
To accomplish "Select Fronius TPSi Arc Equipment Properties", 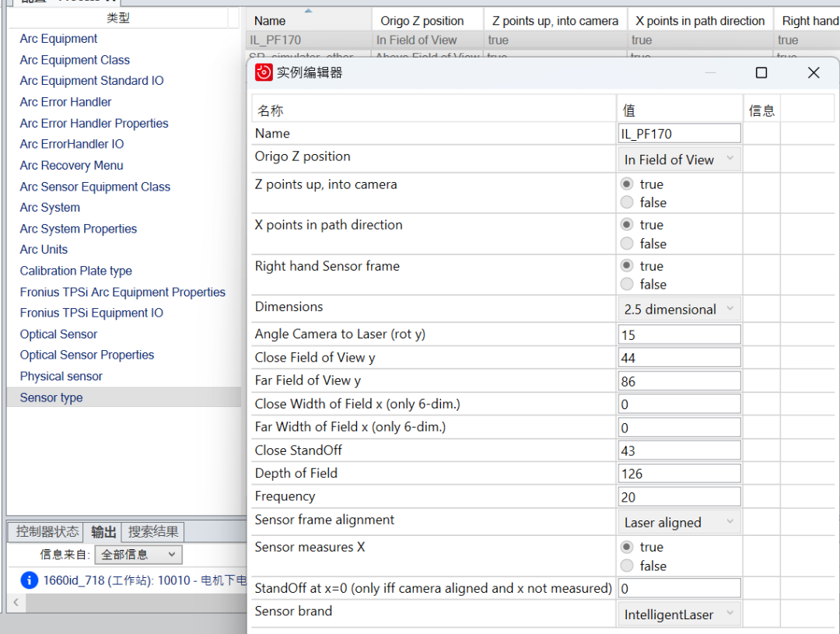I will 122,292.
